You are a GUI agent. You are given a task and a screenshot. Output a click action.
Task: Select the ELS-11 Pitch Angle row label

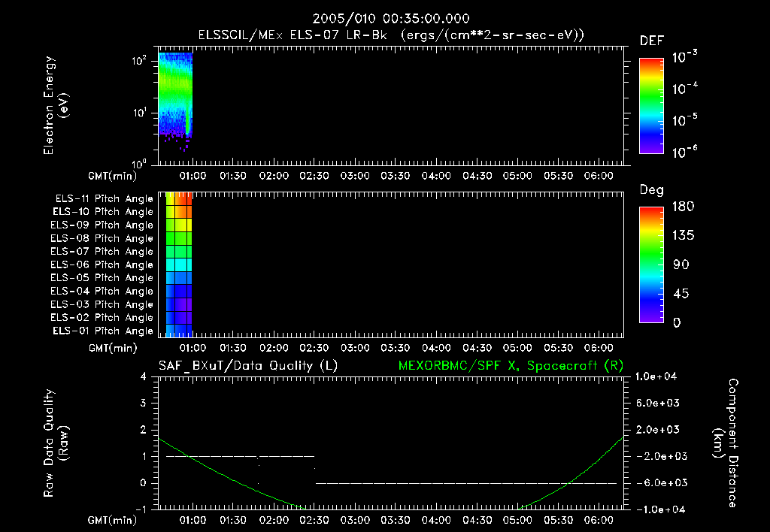pos(104,199)
